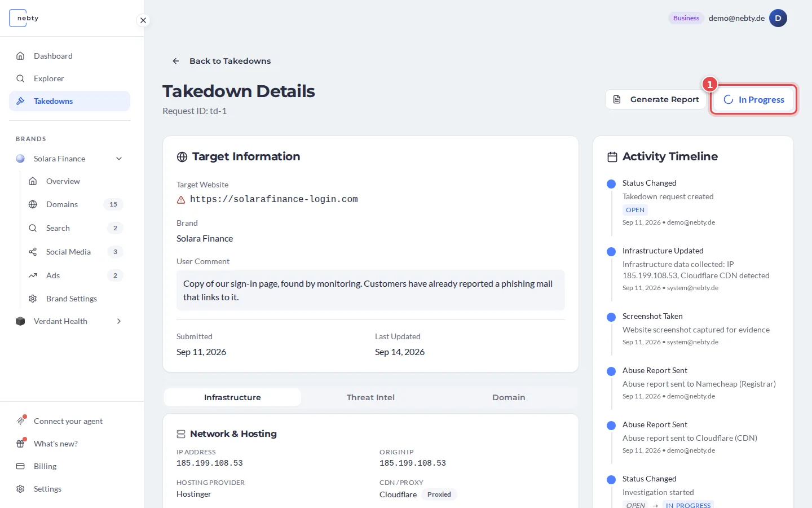The width and height of the screenshot is (812, 508).
Task: Click Generate Report button
Action: coord(656,99)
